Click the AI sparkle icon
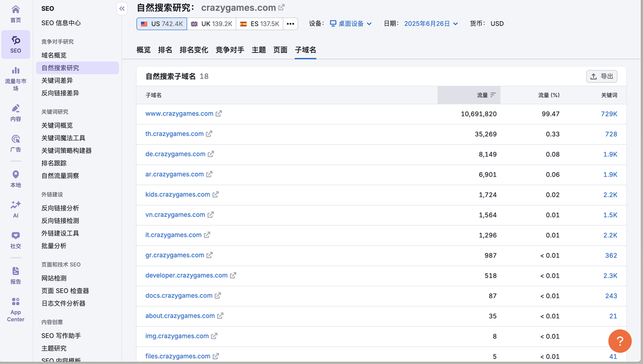The width and height of the screenshot is (643, 364). tap(16, 205)
